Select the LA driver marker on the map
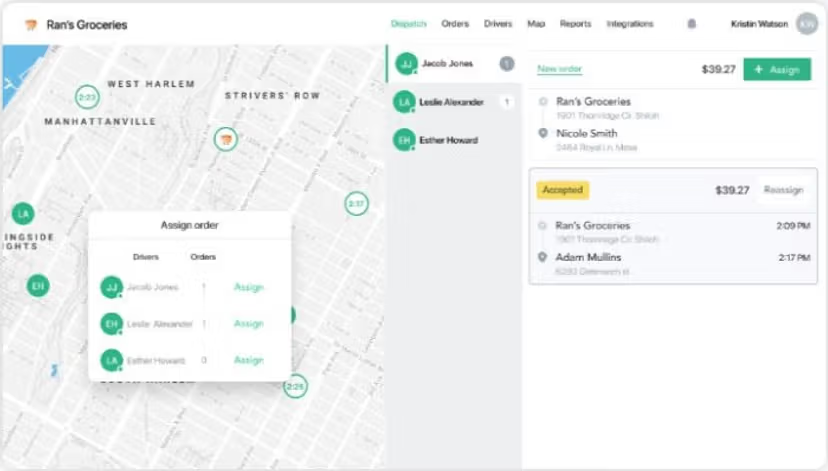This screenshot has height=471, width=828. (x=23, y=214)
